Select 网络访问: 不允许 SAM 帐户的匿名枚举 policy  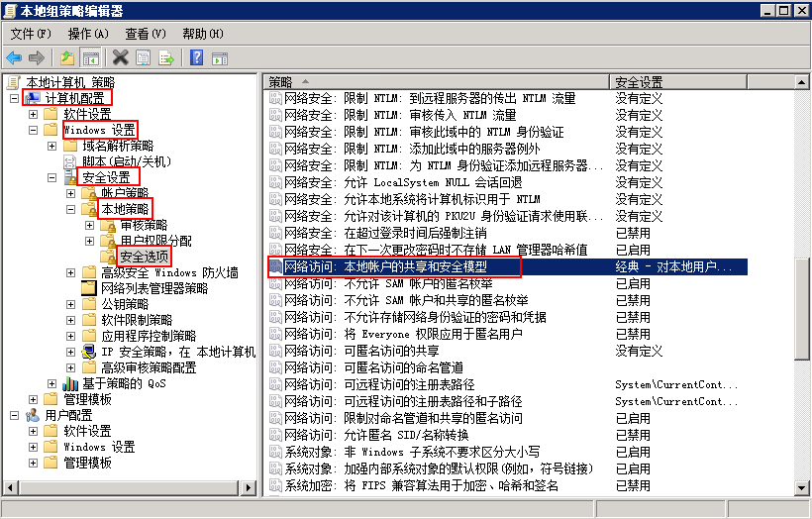tap(507, 283)
